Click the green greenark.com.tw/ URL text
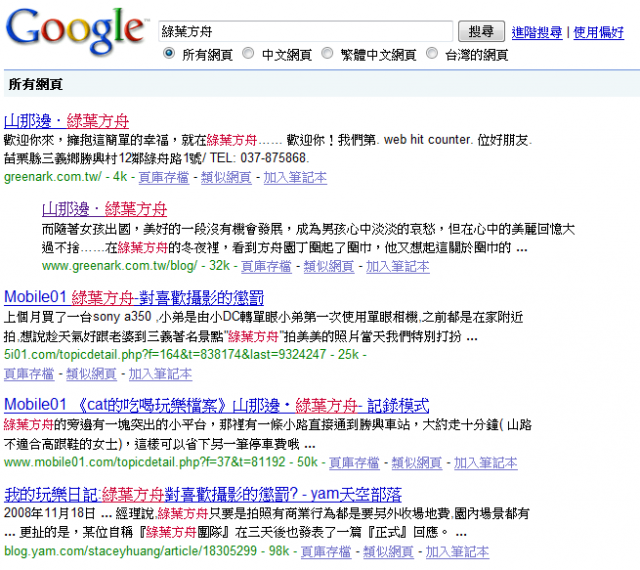This screenshot has width=640, height=570. pos(53,177)
